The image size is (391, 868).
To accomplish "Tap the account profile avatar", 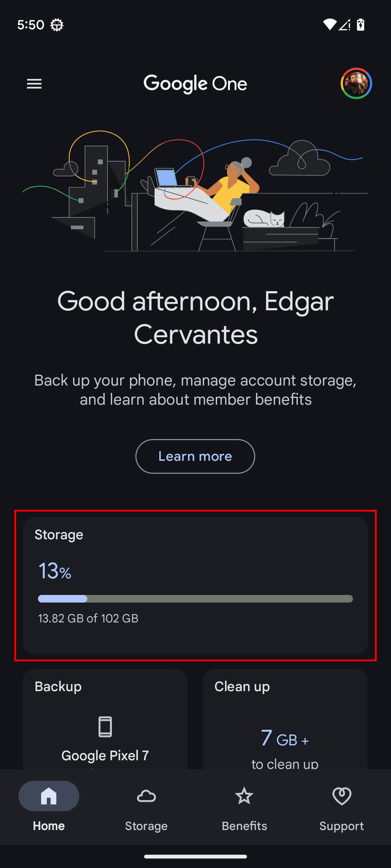I will 356,84.
